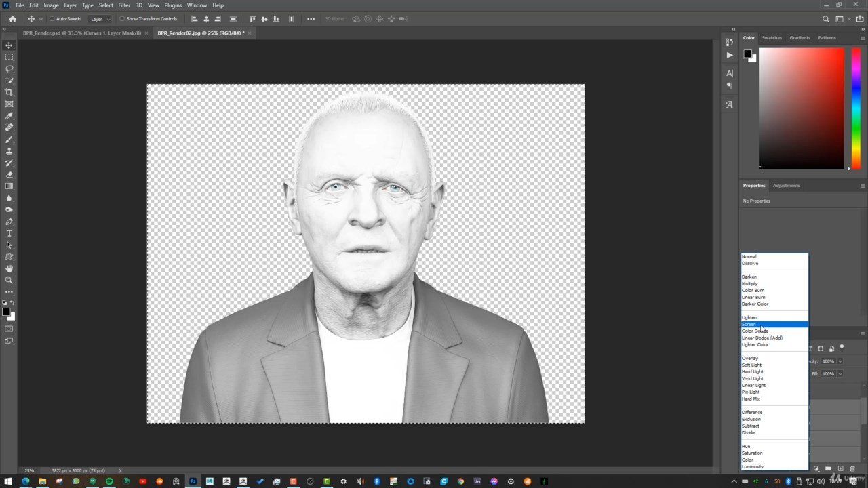Switch to the BPR_Render.psd document tab

[81, 33]
